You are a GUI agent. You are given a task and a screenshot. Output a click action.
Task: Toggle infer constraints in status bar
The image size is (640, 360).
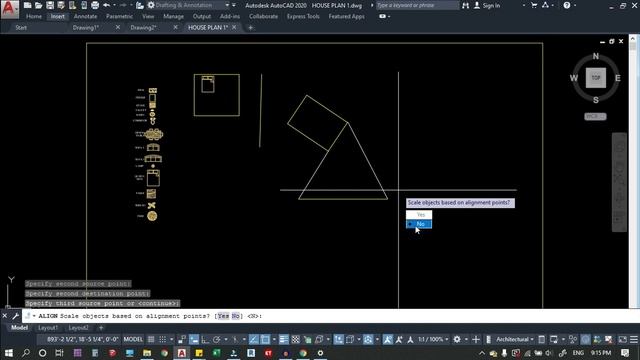(182, 339)
